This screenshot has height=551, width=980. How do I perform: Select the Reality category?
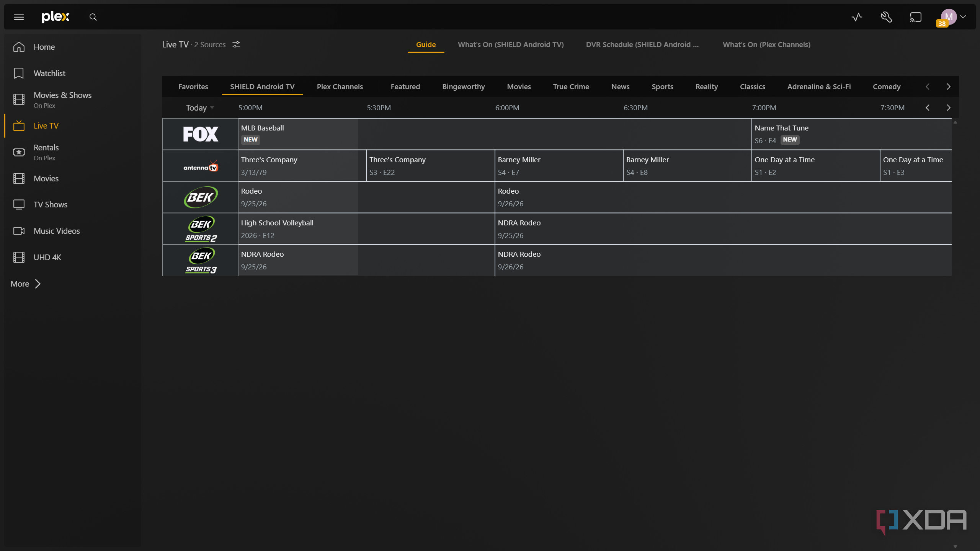coord(706,86)
